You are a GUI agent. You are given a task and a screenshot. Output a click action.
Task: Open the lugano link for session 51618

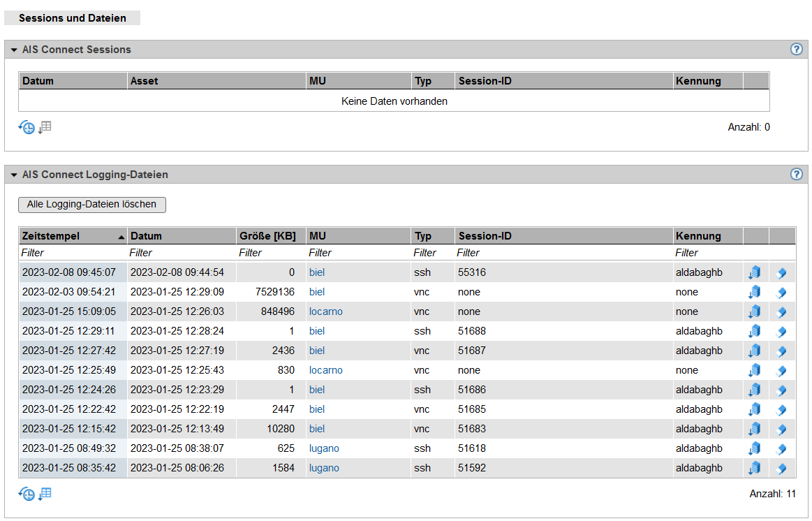coord(324,448)
